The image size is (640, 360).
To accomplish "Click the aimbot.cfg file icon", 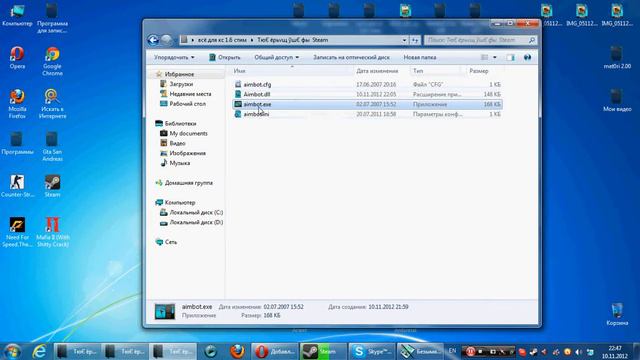I will [238, 84].
